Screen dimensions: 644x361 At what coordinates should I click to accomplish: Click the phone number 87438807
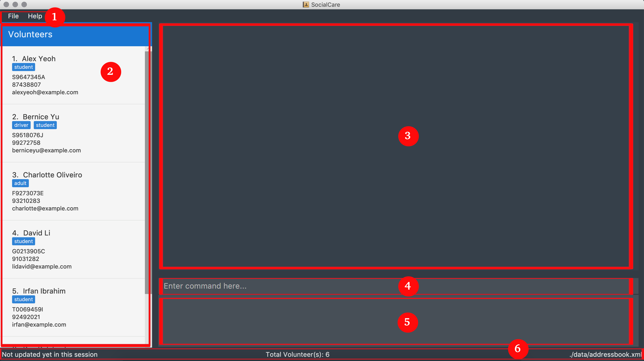pyautogui.click(x=26, y=85)
